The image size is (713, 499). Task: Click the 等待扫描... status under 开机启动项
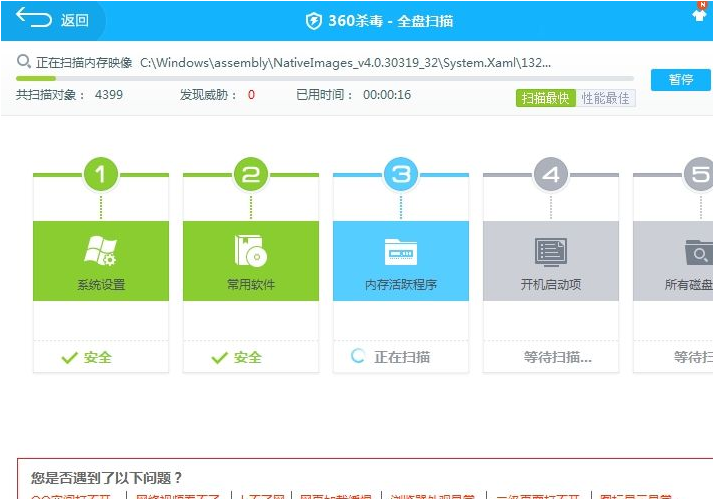click(557, 357)
